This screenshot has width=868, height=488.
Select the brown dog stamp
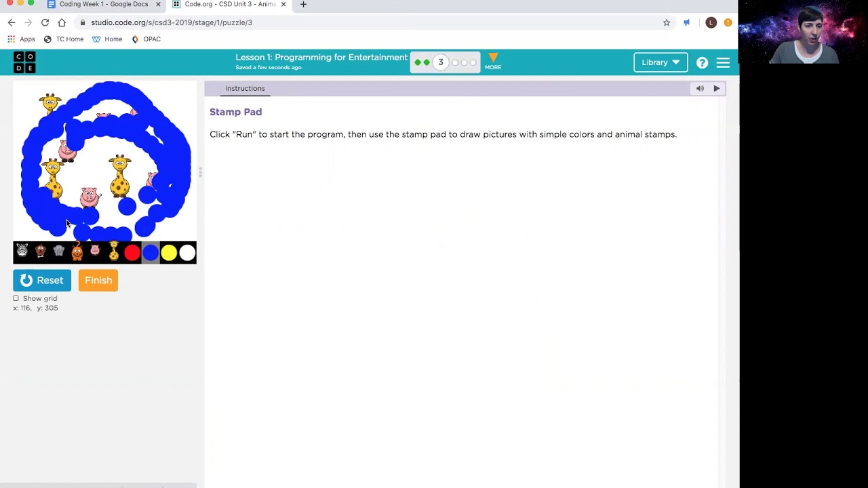click(x=41, y=252)
